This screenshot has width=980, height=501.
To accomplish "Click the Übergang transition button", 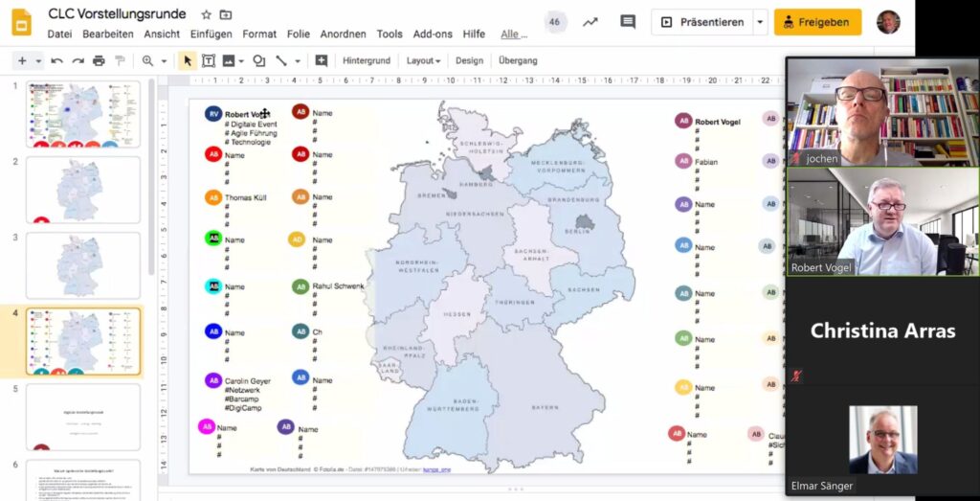I will pyautogui.click(x=518, y=60).
